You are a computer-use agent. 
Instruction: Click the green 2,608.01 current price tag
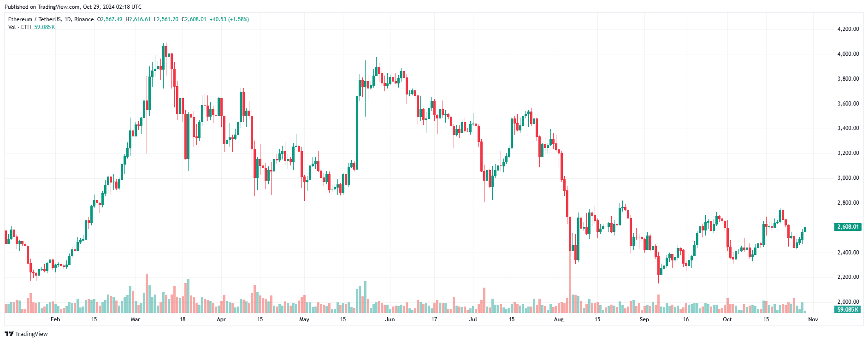[x=848, y=227]
